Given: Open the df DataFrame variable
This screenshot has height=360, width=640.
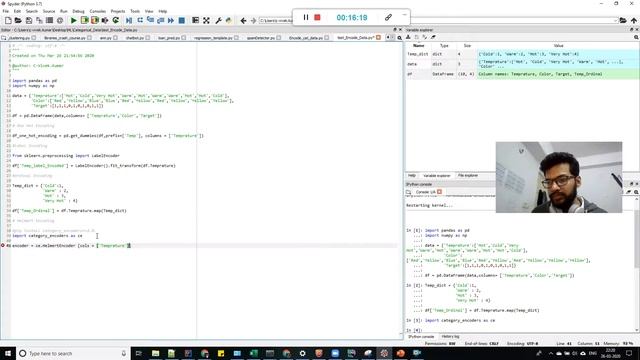Looking at the screenshot, I should coord(522,74).
